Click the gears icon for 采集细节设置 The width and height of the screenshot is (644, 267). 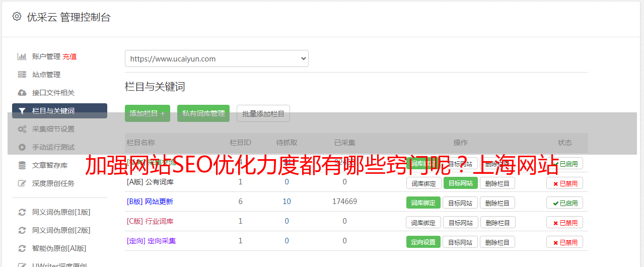(x=22, y=129)
